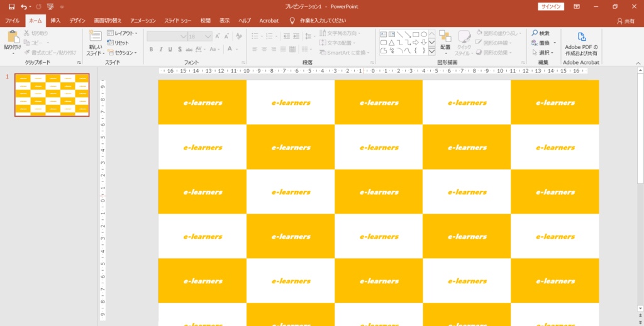Screen dimensions: 644x326
Task: Toggle Underline text formatting
Action: coord(170,49)
